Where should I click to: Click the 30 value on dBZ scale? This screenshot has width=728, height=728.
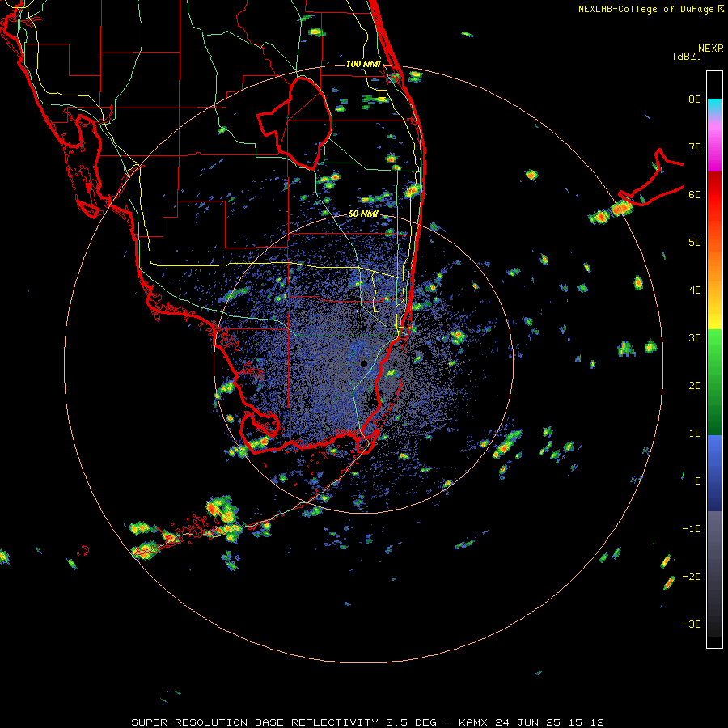(695, 337)
